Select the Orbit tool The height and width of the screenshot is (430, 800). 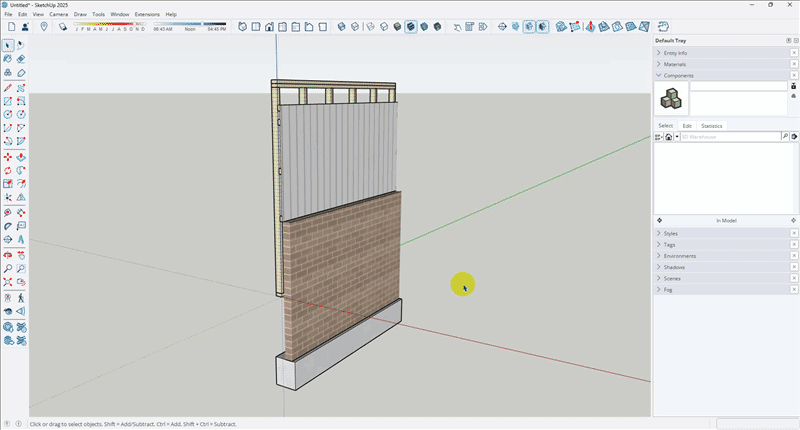[x=8, y=255]
